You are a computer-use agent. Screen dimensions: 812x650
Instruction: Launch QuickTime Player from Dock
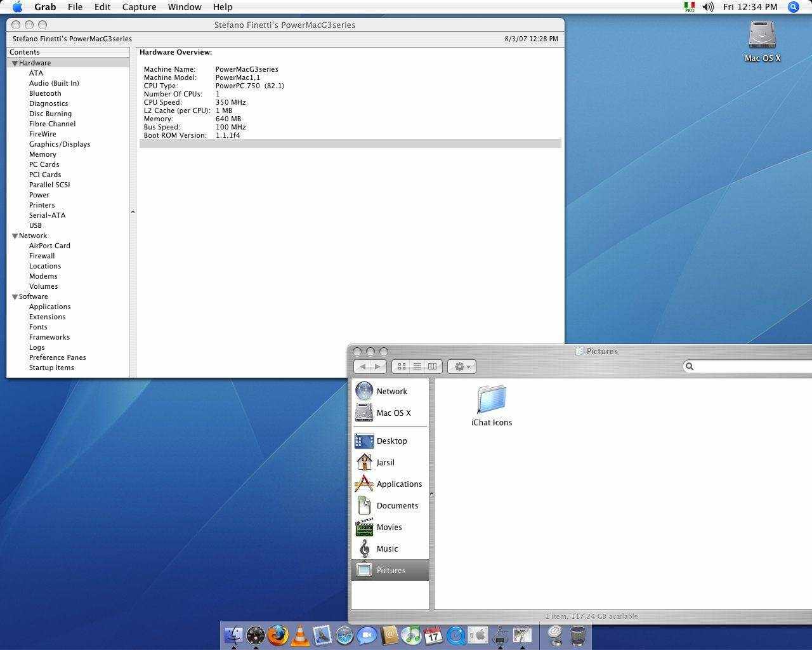coord(455,635)
